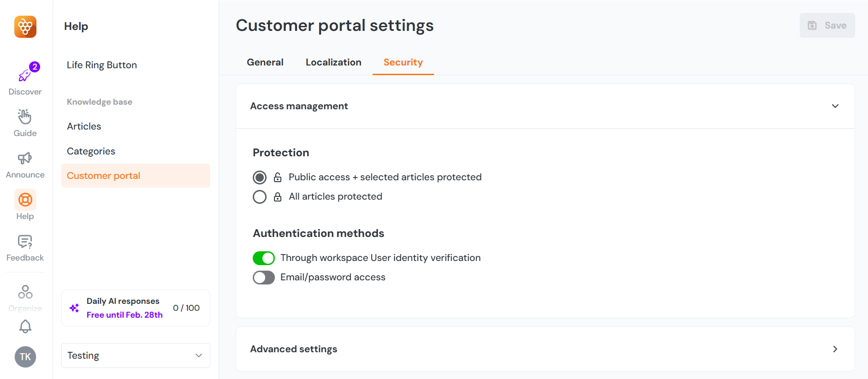Click the orange app logo

[x=25, y=27]
